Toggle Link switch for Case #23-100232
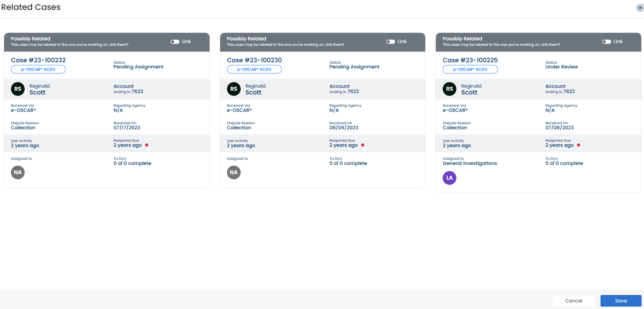Viewport: 644px width, 309px height. pos(175,42)
